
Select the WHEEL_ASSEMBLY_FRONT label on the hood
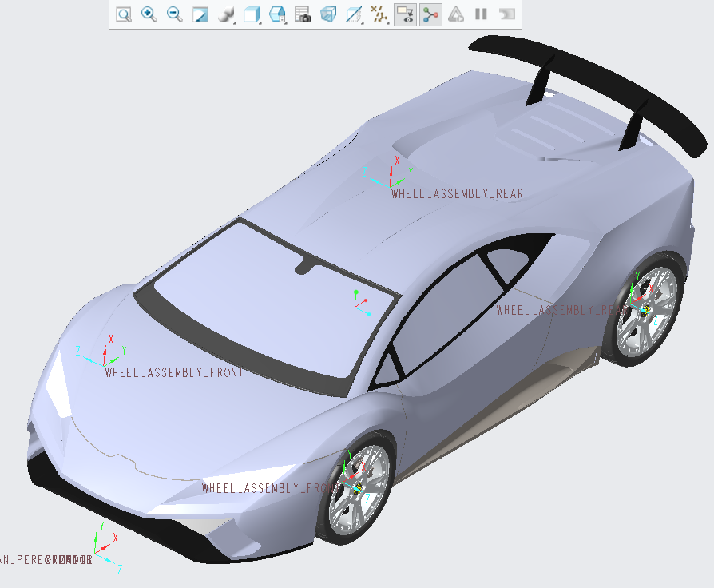pyautogui.click(x=174, y=372)
